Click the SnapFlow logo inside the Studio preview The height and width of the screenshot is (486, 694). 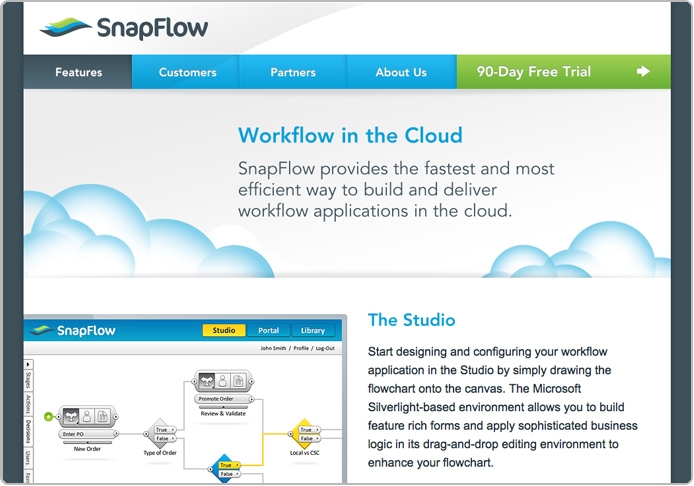pos(73,330)
